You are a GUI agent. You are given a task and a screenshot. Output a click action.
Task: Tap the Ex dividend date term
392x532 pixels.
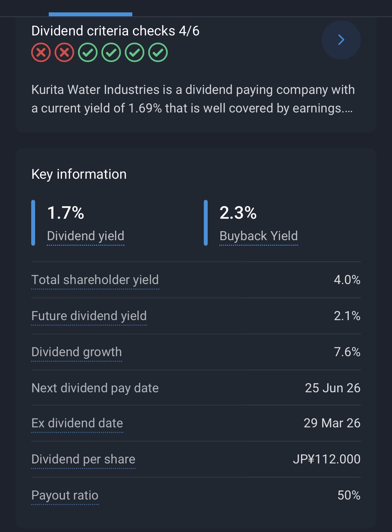point(77,423)
